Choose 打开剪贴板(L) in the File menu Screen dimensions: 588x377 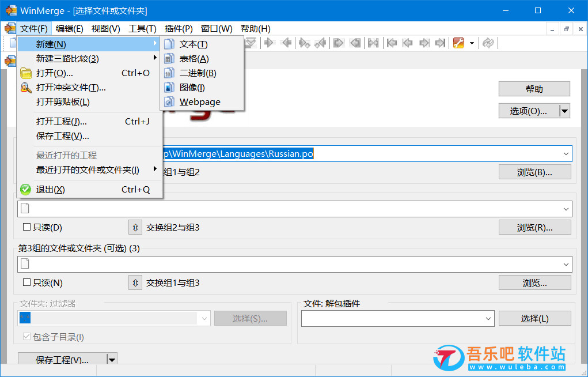(90, 102)
